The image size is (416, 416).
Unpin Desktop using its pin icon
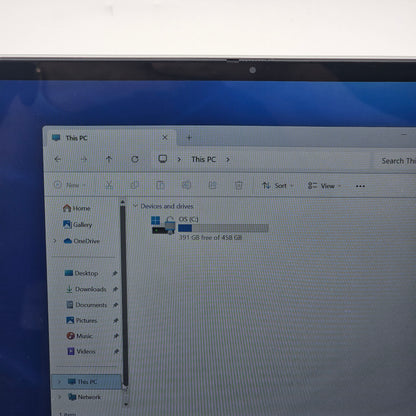click(x=115, y=273)
